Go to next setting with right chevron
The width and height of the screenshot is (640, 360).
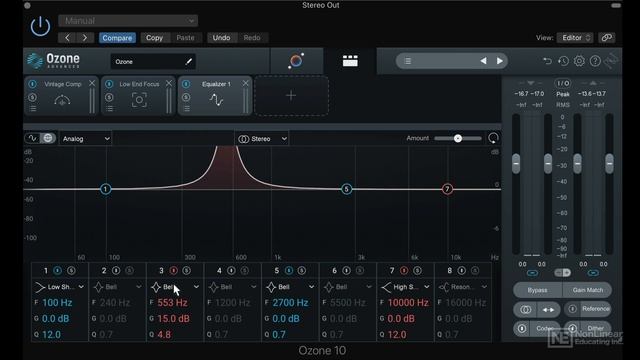click(85, 38)
